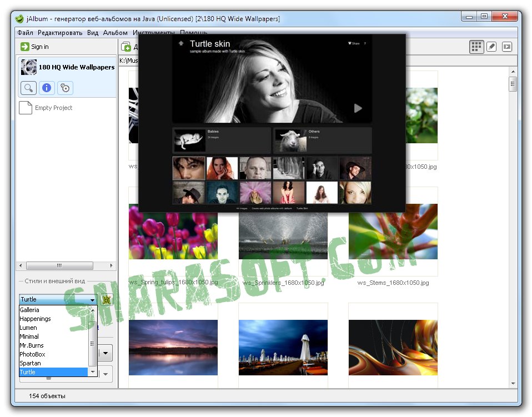
Task: Choose Galleria from the skin list
Action: tap(54, 310)
